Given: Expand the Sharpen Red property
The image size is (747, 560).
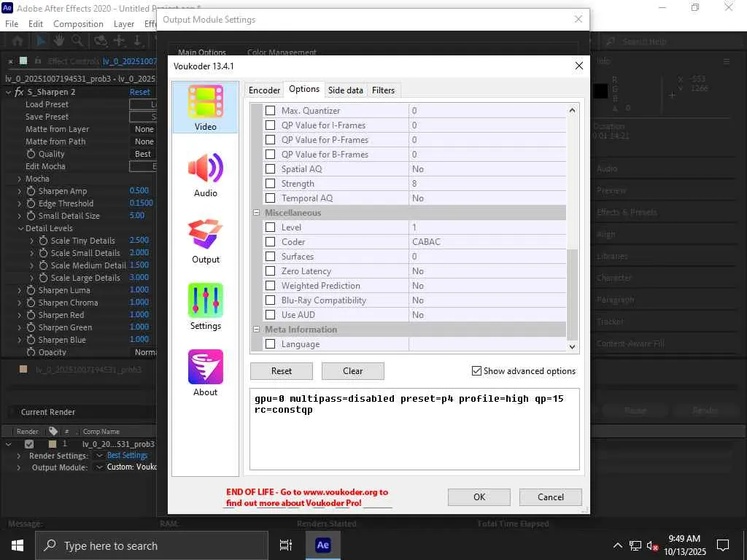Looking at the screenshot, I should pos(20,315).
